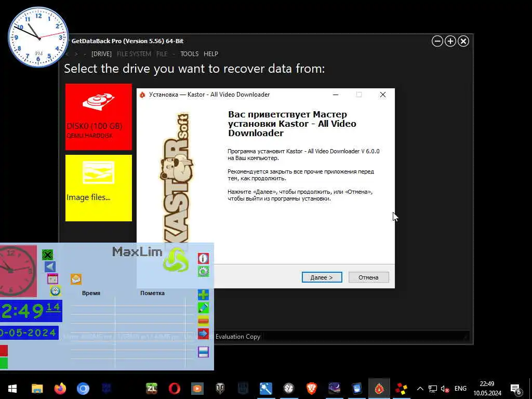Open the red info icon in MaxLim
This screenshot has height=399, width=532.
(203, 259)
